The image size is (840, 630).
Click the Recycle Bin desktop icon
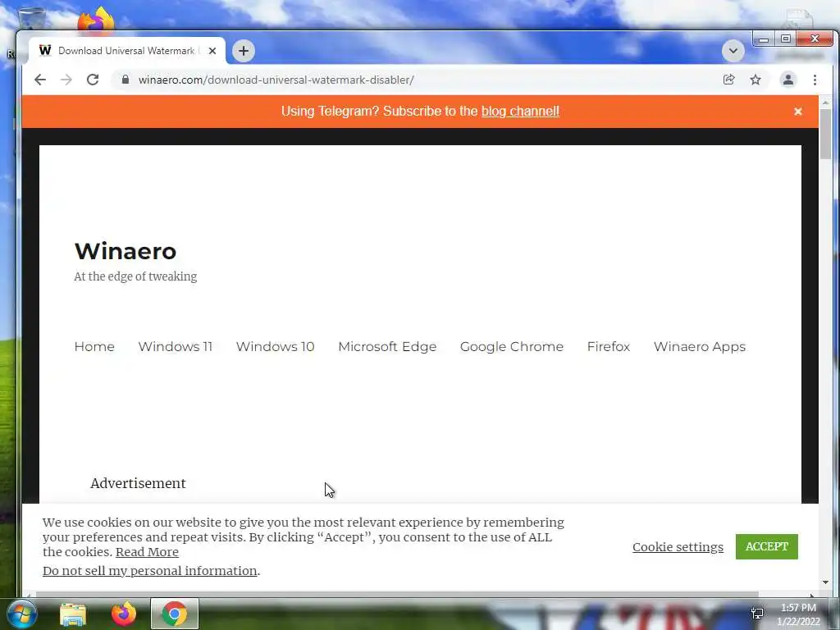click(x=32, y=19)
